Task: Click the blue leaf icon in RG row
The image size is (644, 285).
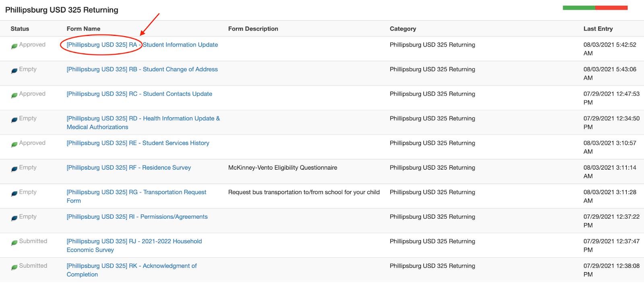Action: [x=14, y=193]
